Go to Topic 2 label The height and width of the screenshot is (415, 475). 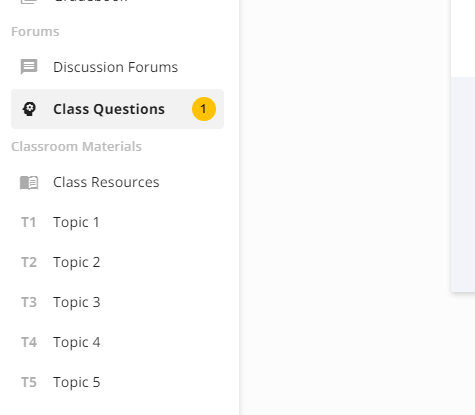(x=77, y=263)
